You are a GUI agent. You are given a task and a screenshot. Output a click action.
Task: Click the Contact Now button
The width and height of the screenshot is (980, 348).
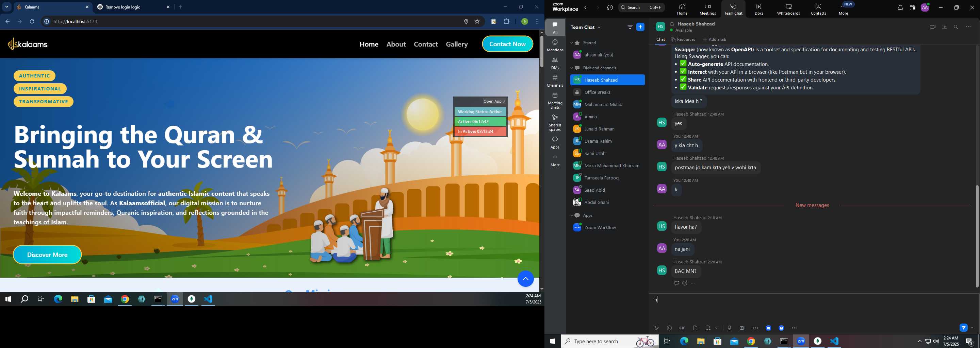coord(507,44)
